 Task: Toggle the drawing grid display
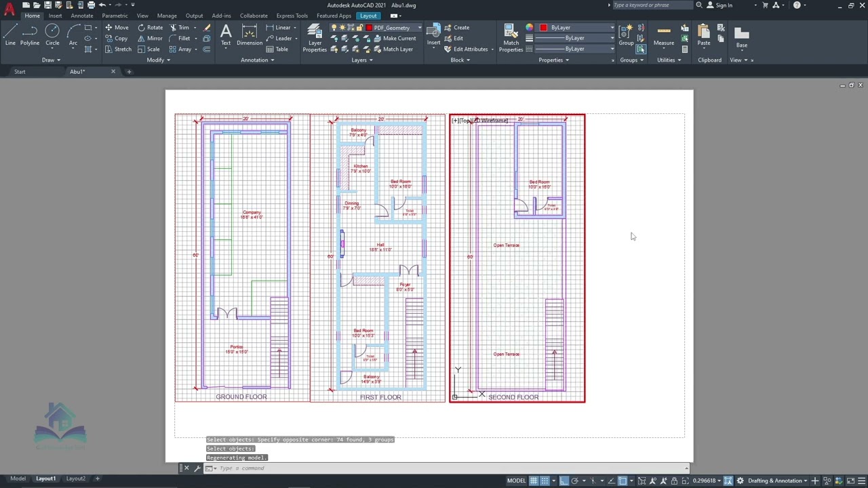pyautogui.click(x=534, y=481)
